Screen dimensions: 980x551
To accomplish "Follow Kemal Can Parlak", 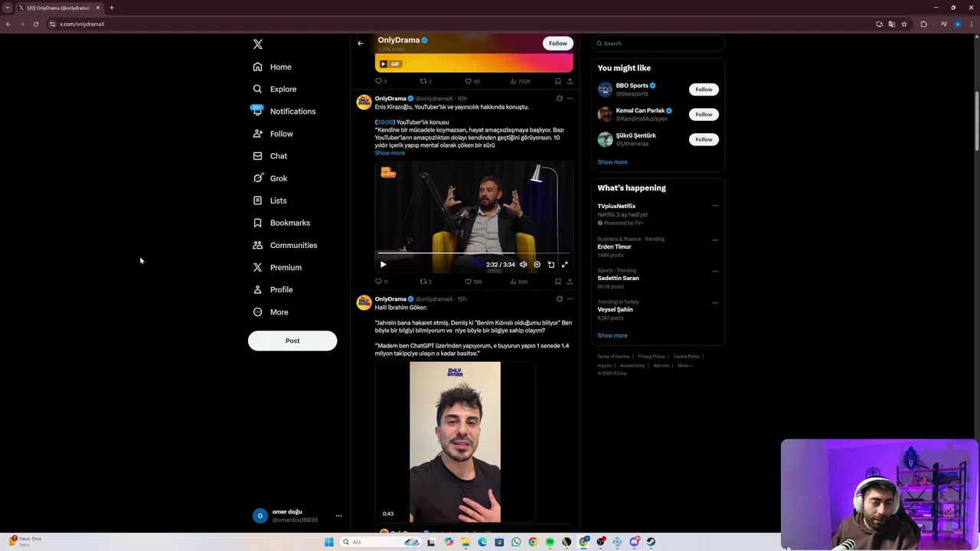I will click(704, 114).
